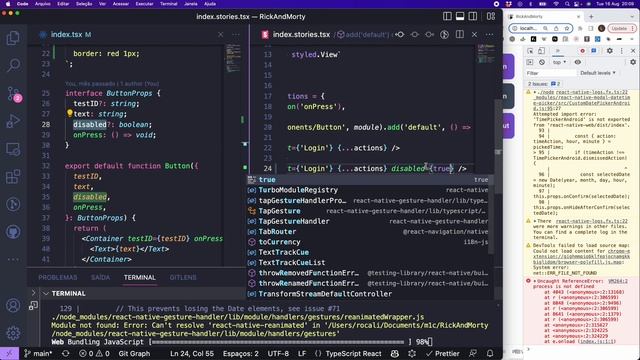Open the GitHub view in activity bar
Image resolution: width=640 pixels, height=360 pixels.
(x=13, y=232)
